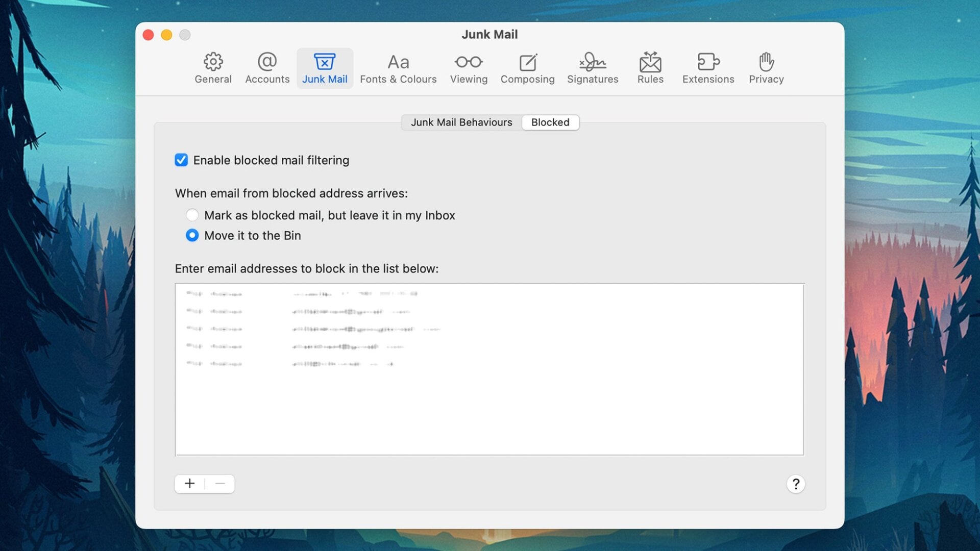Disable blocked mail filtering checkbox
This screenshot has width=980, height=551.
(x=181, y=160)
